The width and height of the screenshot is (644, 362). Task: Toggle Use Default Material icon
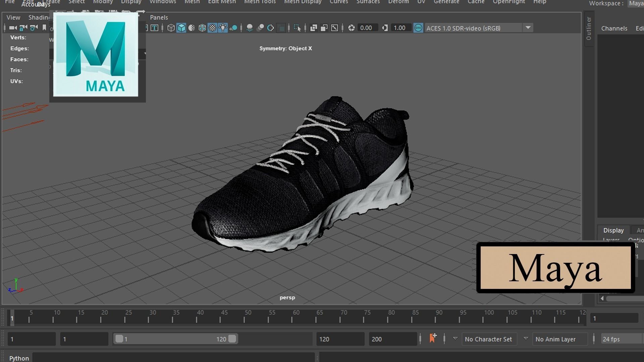[x=192, y=28]
